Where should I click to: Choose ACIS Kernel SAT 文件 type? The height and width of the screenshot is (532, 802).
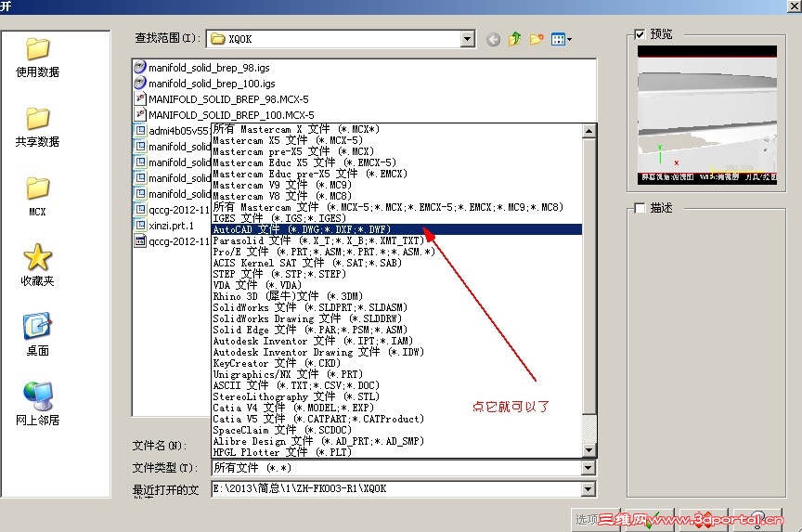397,263
